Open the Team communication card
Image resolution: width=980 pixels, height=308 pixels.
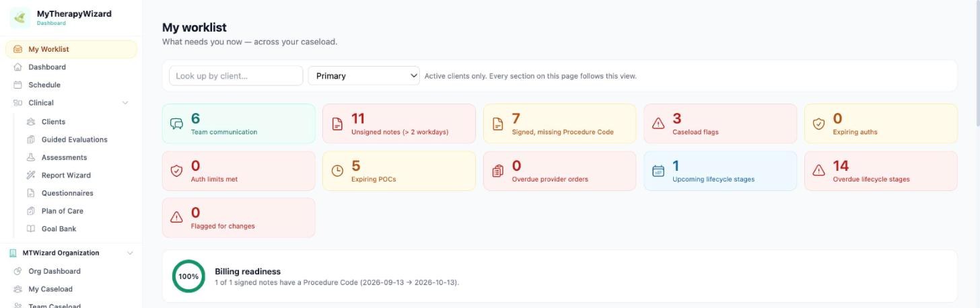click(238, 124)
